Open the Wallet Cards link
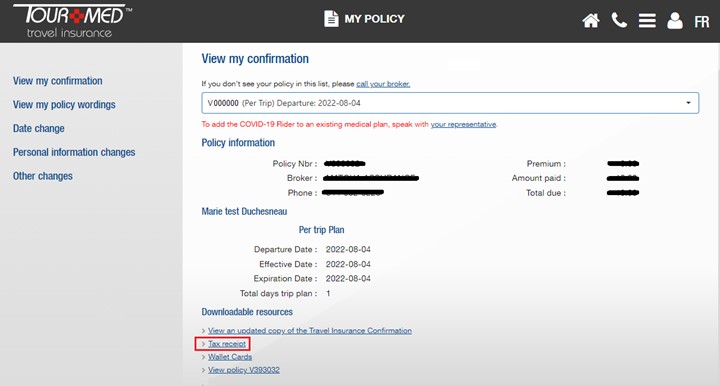The width and height of the screenshot is (720, 386). 230,357
